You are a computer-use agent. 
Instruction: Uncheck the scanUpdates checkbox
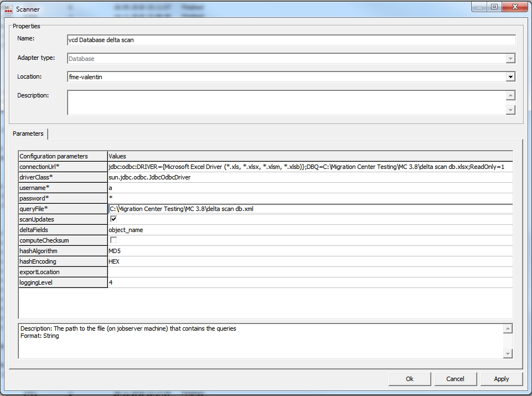click(113, 219)
